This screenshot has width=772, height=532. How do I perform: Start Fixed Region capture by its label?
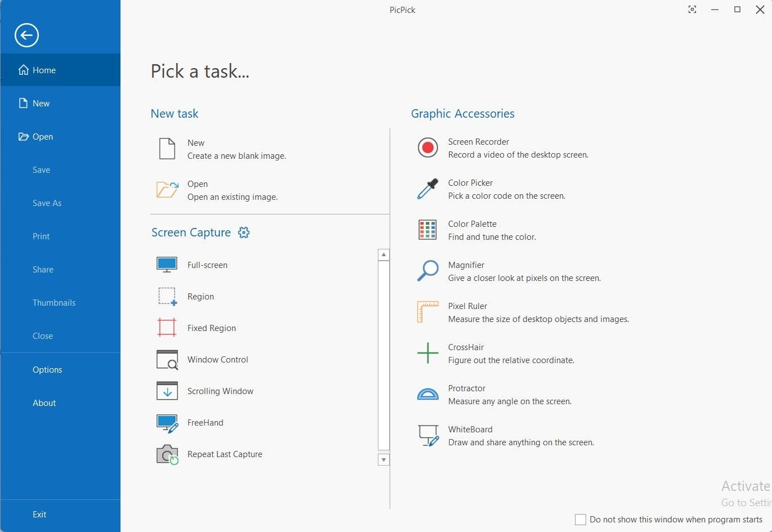click(212, 328)
